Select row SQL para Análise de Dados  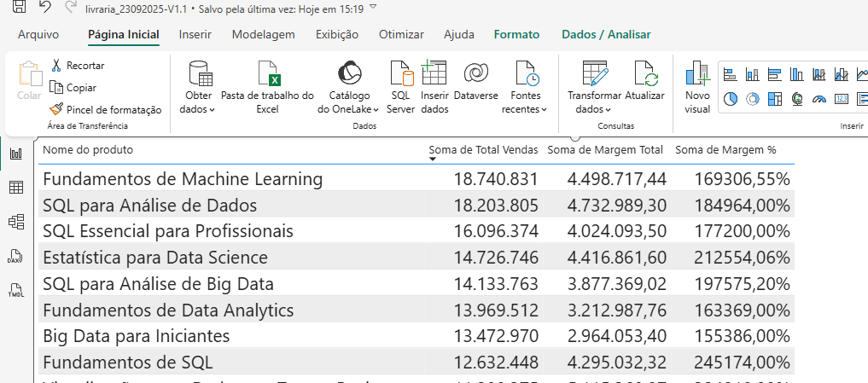(417, 206)
